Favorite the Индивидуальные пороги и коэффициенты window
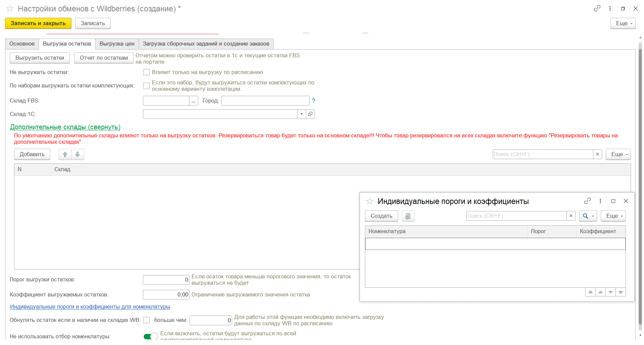The image size is (644, 345). click(370, 201)
